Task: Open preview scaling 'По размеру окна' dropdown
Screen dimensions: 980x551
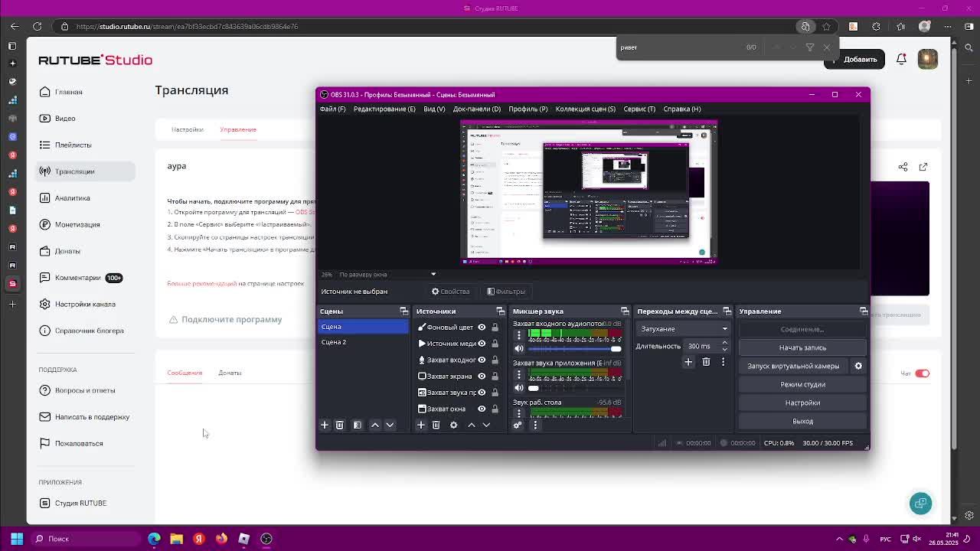Action: 387,274
